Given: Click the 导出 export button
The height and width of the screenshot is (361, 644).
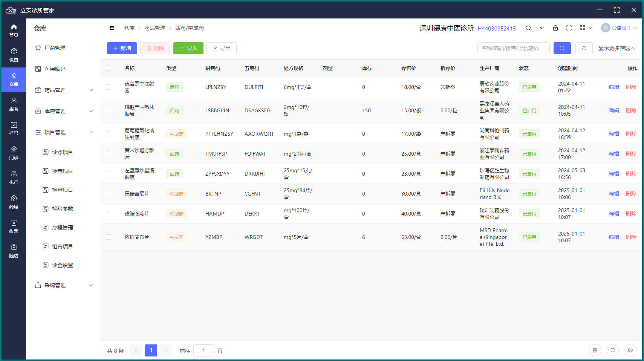Looking at the screenshot, I should coord(222,48).
